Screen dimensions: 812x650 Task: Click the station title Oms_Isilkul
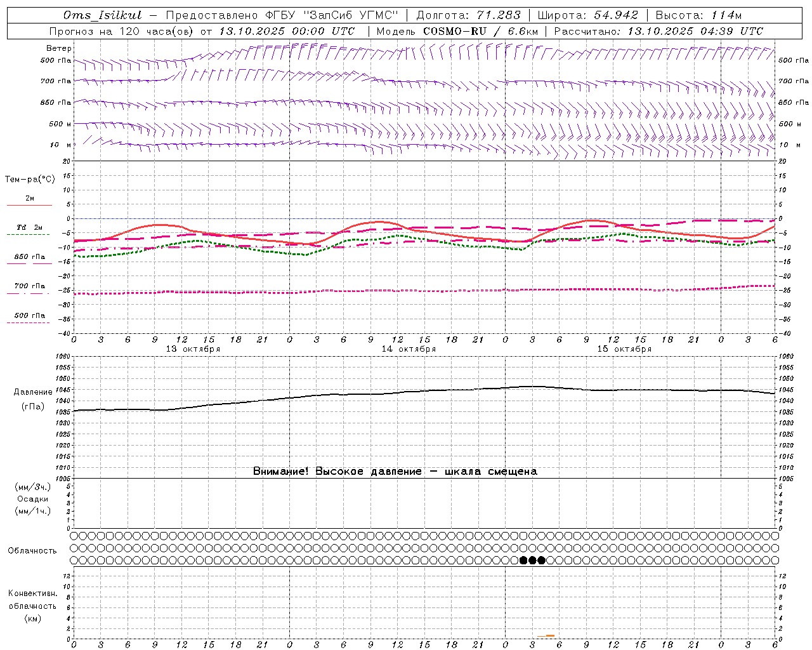(x=103, y=15)
